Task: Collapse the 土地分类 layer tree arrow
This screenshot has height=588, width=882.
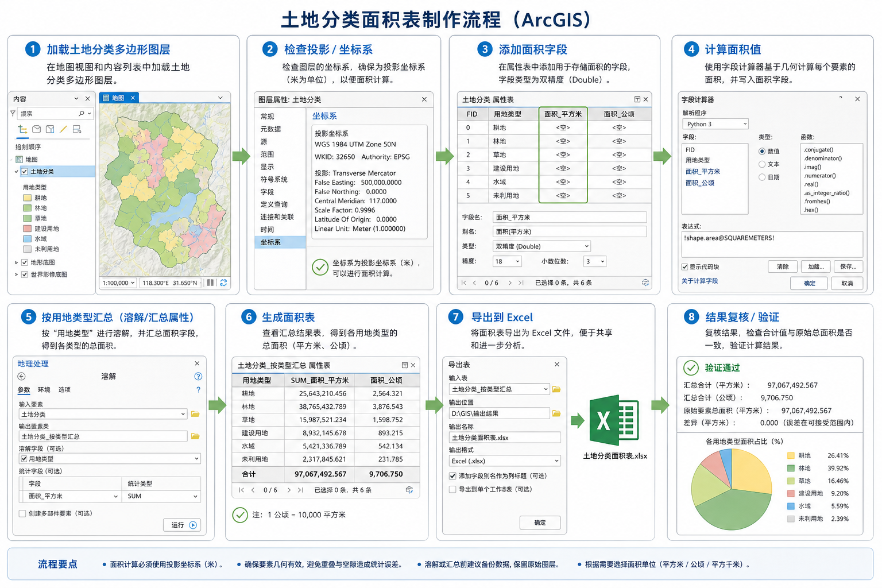Action: click(16, 172)
